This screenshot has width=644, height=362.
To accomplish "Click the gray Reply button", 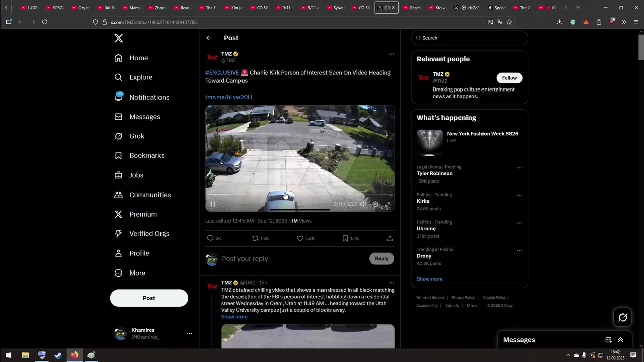I will [x=382, y=259].
